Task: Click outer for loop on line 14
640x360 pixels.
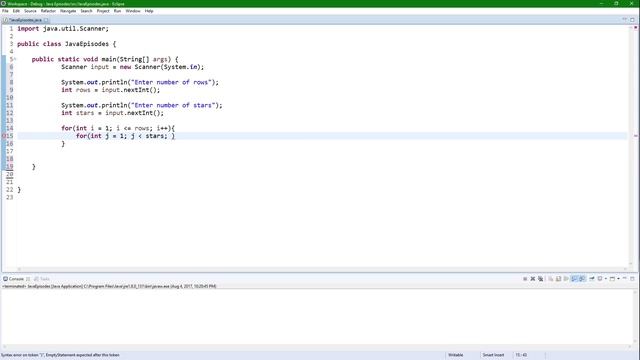Action: 118,128
